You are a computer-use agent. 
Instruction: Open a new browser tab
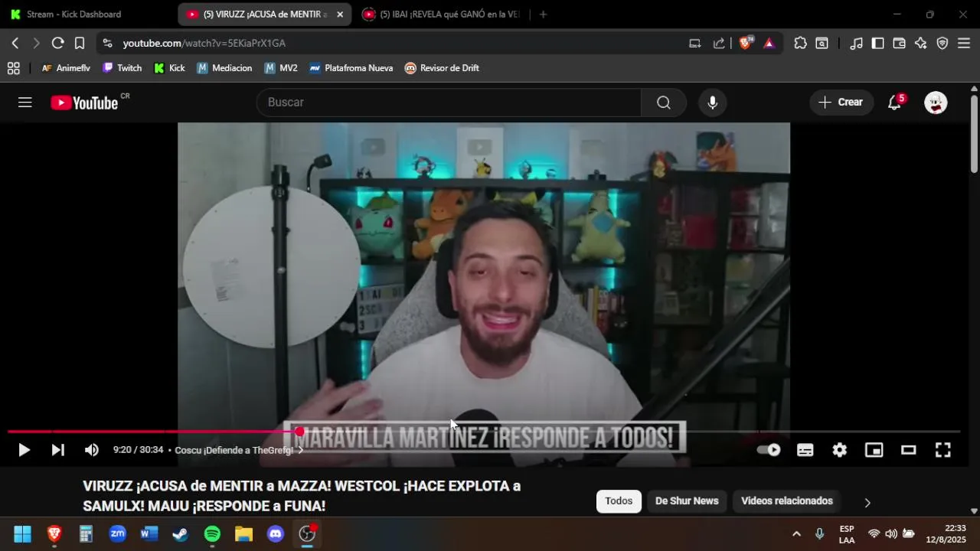click(543, 15)
